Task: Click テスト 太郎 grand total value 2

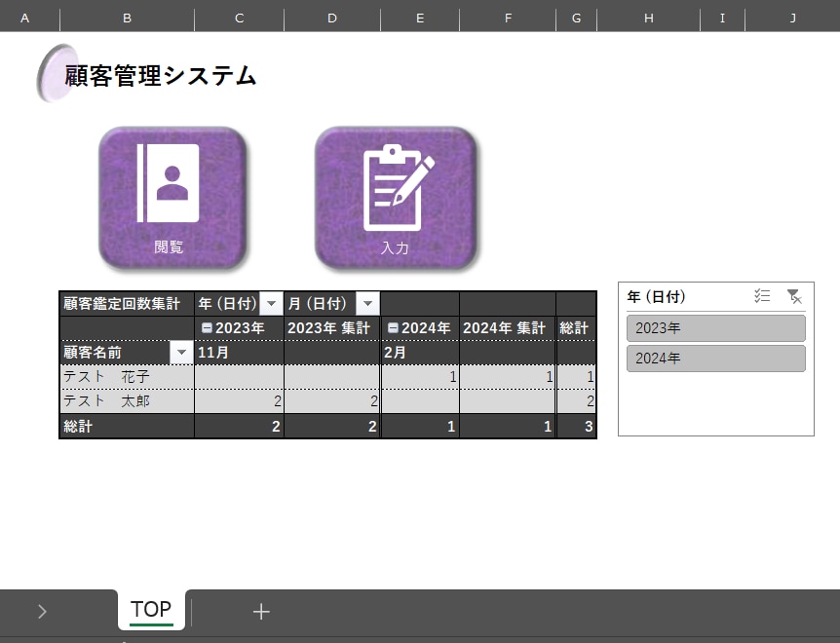Action: [576, 401]
